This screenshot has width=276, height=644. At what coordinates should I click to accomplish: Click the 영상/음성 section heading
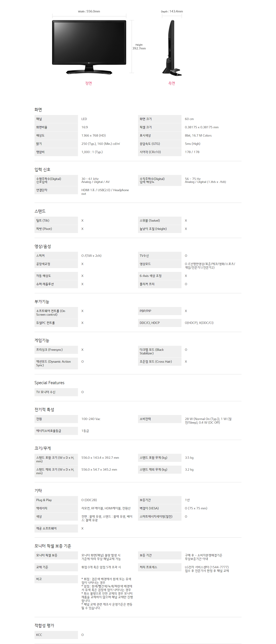tap(43, 246)
